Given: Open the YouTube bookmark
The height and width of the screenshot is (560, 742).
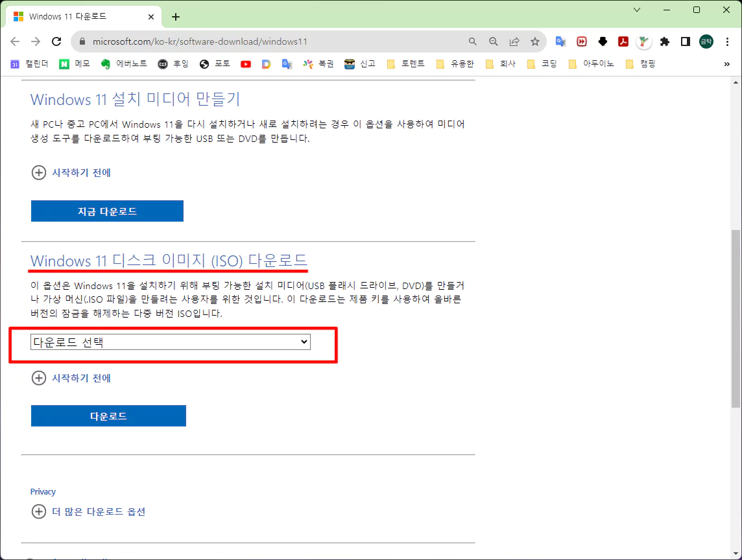Looking at the screenshot, I should (x=246, y=64).
